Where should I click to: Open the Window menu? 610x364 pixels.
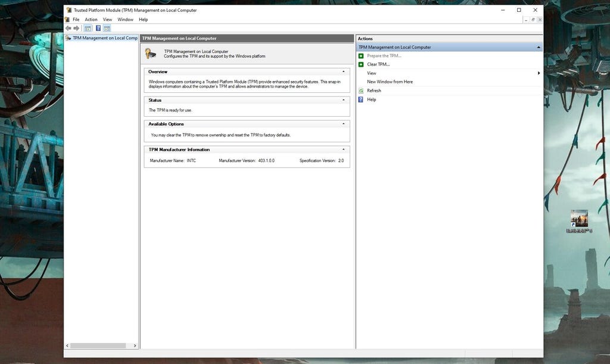tap(125, 20)
